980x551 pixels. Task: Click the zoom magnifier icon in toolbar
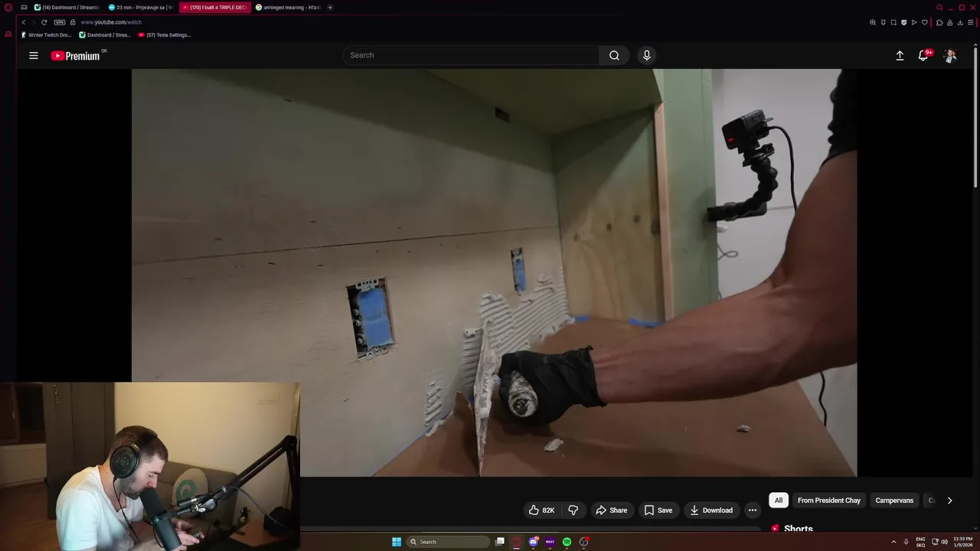click(x=873, y=22)
